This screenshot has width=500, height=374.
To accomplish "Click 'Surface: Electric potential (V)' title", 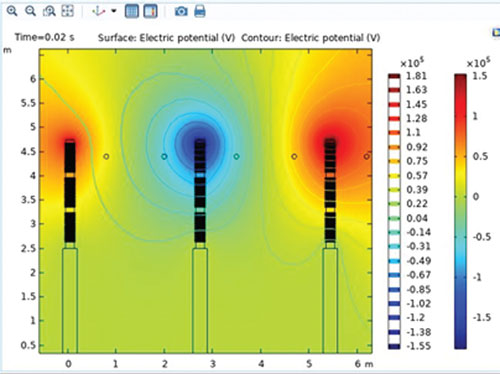I will (166, 38).
